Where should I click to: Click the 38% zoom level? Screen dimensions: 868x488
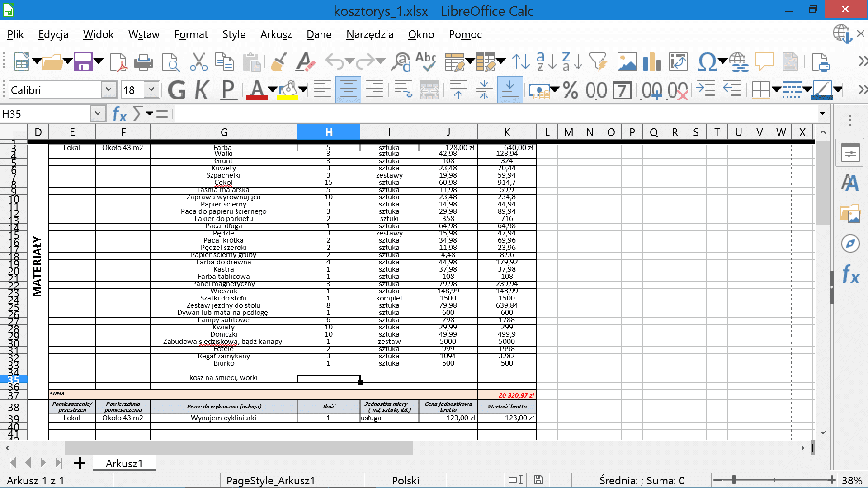coord(852,480)
